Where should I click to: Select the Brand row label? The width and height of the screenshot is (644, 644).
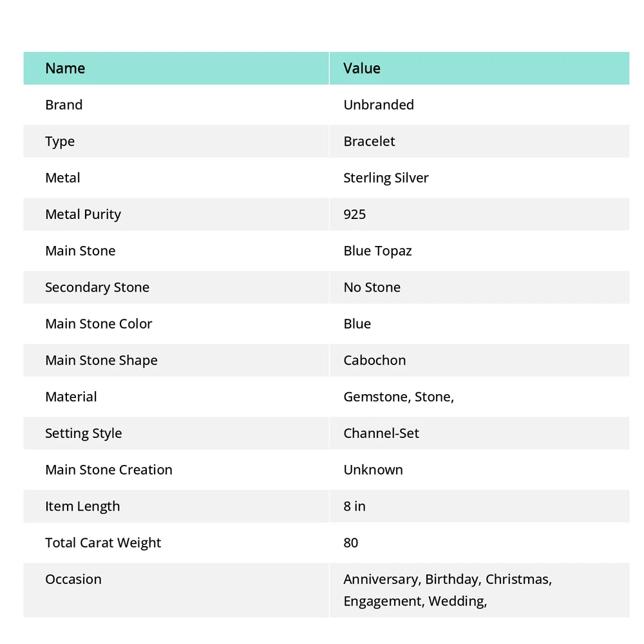click(x=64, y=105)
